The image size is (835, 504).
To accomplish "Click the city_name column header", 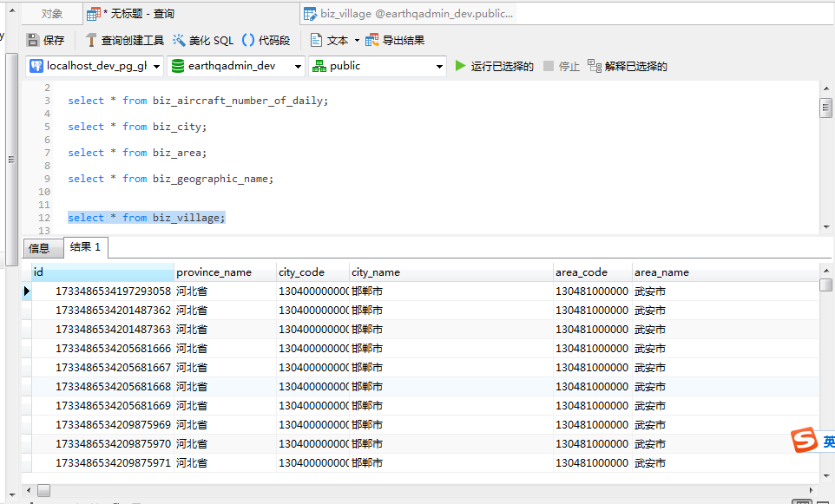I will point(451,272).
